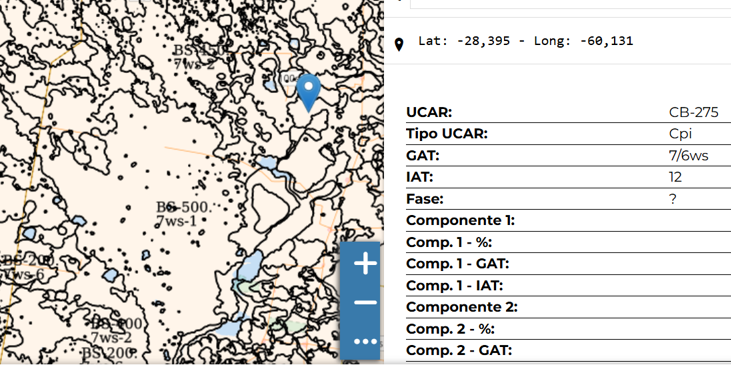This screenshot has width=731, height=371.
Task: Click the black location icon beside coordinates
Action: 399,45
